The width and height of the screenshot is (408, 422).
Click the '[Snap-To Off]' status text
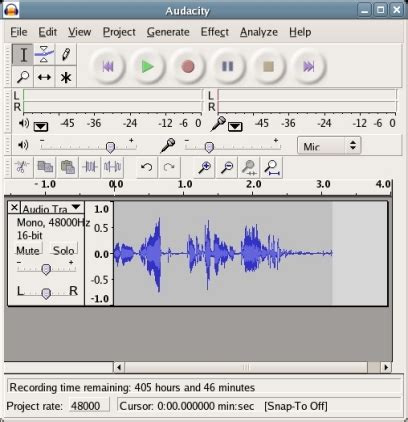click(x=296, y=406)
